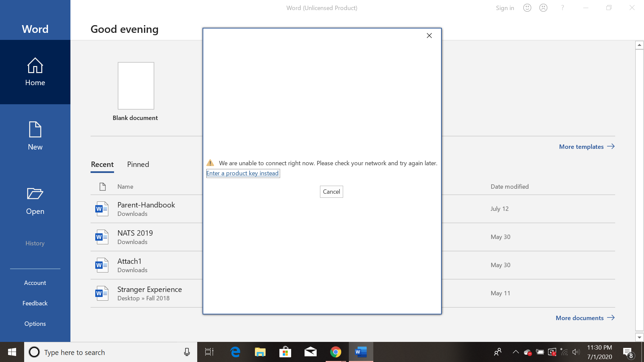This screenshot has width=644, height=362.
Task: Open Parent-Handbook Word file icon
Action: pyautogui.click(x=102, y=208)
